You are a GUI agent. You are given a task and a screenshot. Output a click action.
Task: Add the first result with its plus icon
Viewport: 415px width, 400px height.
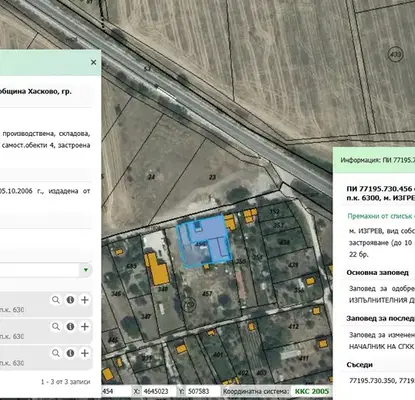[85, 300]
